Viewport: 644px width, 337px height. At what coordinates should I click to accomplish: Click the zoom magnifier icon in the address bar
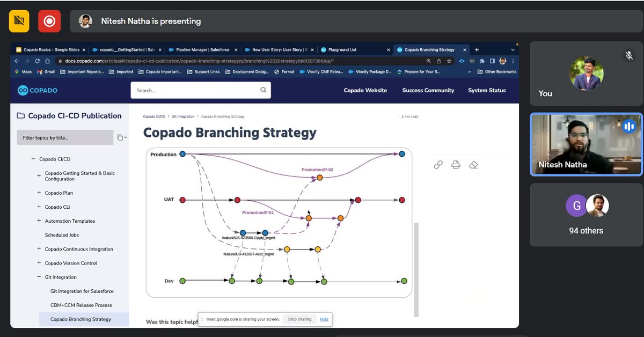coord(428,61)
